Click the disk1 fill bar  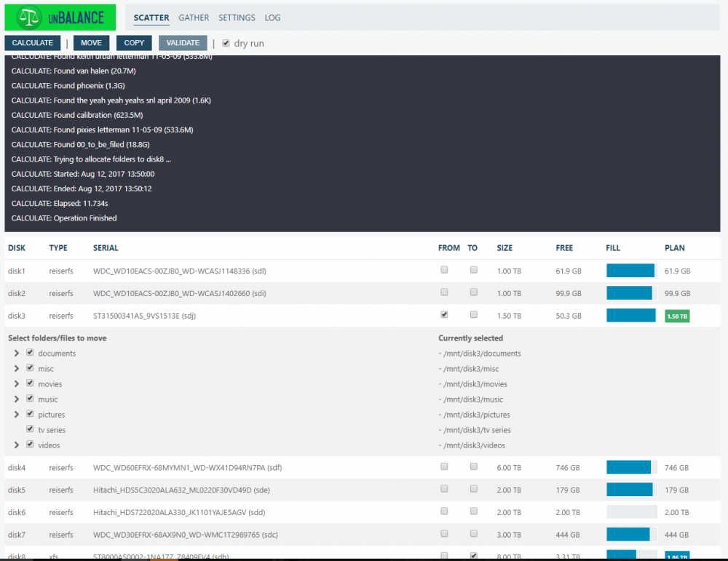click(631, 271)
